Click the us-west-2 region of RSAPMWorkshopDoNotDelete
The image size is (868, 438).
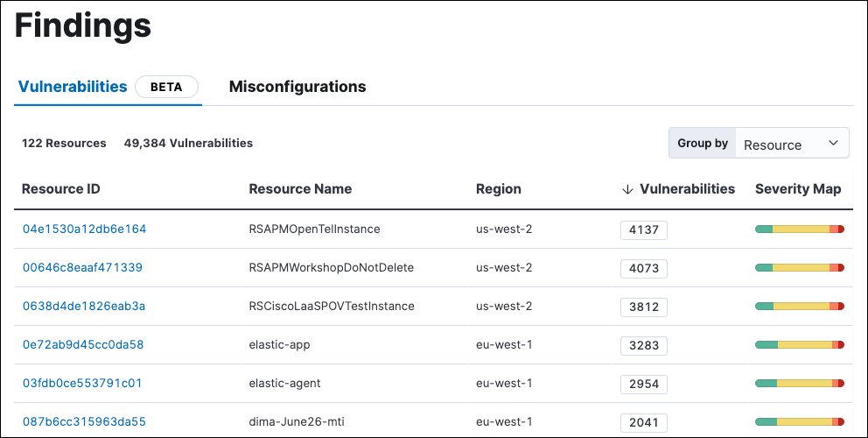[x=504, y=267]
